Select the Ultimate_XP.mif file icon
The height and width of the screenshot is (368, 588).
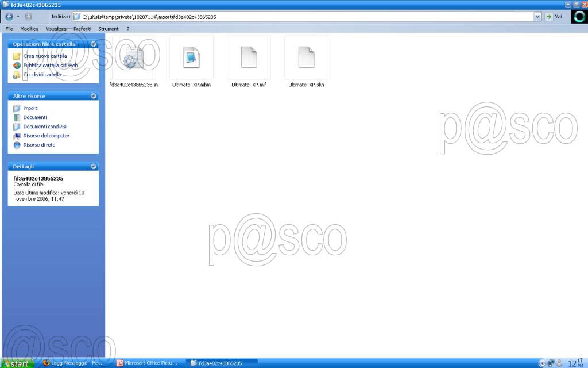tap(249, 57)
